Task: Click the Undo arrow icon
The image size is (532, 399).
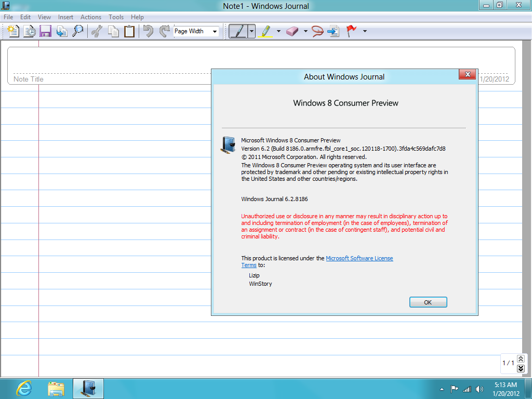Action: 148,31
